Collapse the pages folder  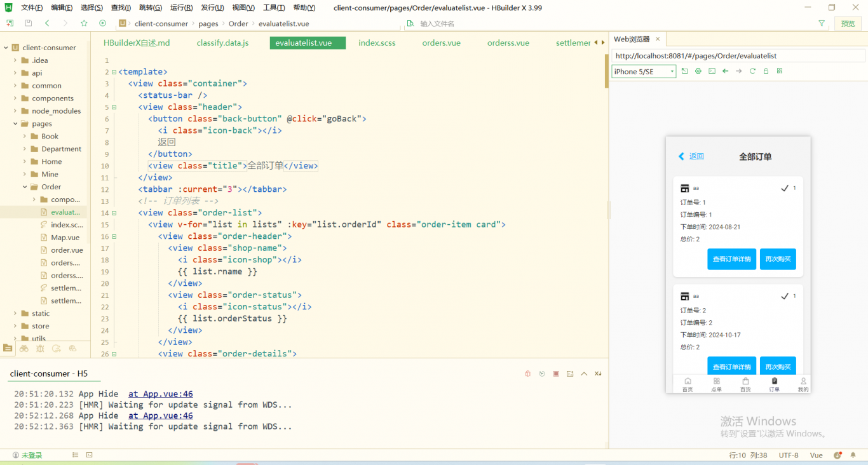click(x=15, y=124)
